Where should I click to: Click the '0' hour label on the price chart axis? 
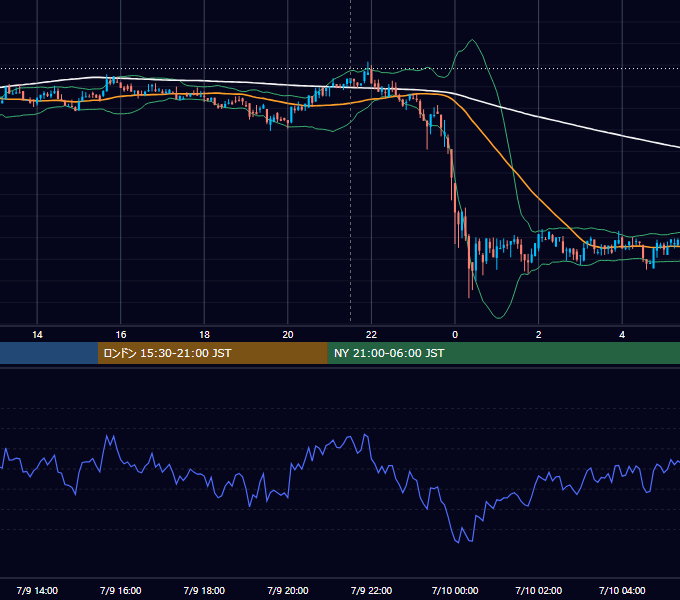click(x=455, y=335)
